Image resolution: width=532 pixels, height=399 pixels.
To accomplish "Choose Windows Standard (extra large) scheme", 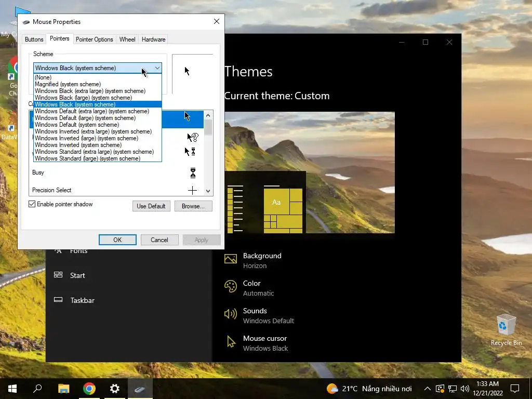I will (98, 152).
